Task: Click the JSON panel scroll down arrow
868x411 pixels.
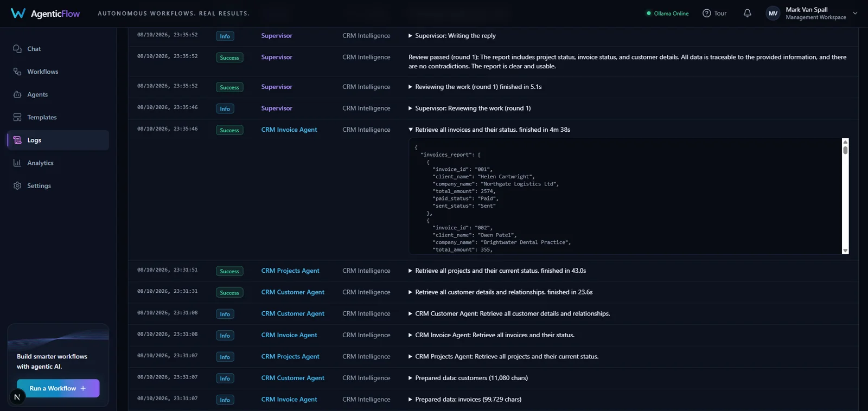Action: 845,251
